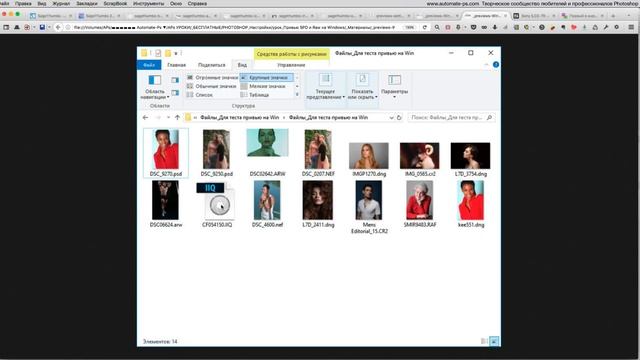This screenshot has height=360, width=640.
Task: Click the New folder icon in quick access toolbar
Action: [168, 53]
